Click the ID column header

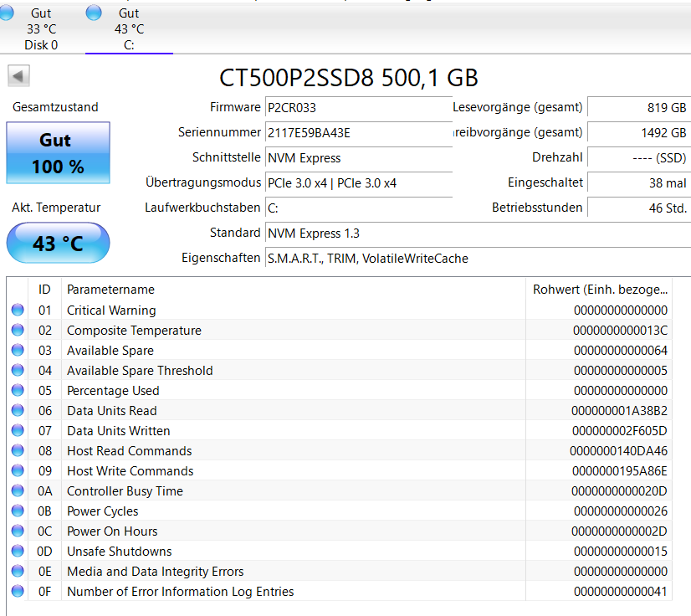pyautogui.click(x=44, y=290)
